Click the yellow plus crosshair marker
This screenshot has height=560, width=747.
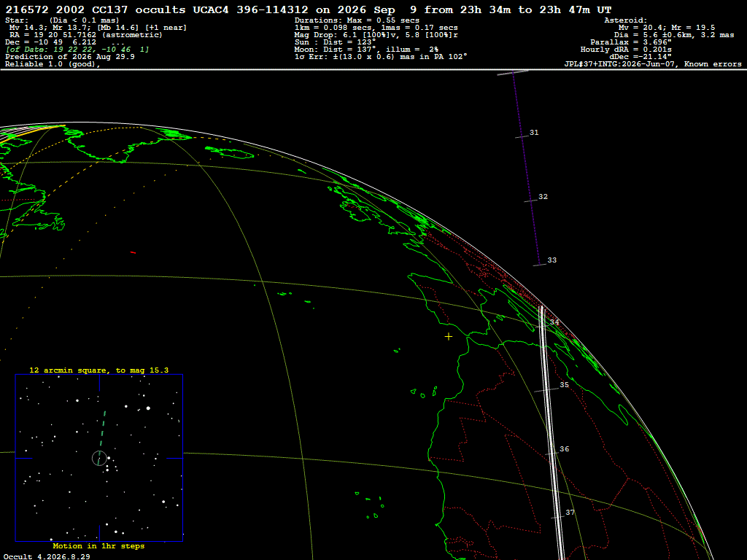pos(449,337)
